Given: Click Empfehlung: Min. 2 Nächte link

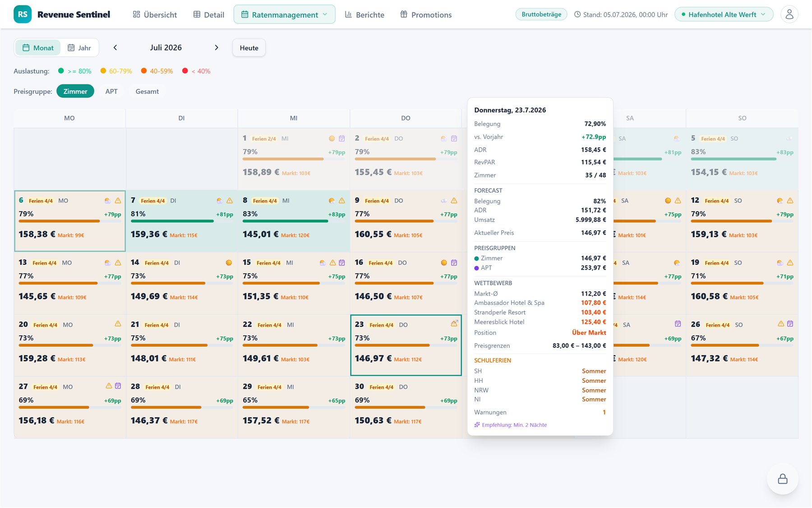Looking at the screenshot, I should [x=511, y=425].
